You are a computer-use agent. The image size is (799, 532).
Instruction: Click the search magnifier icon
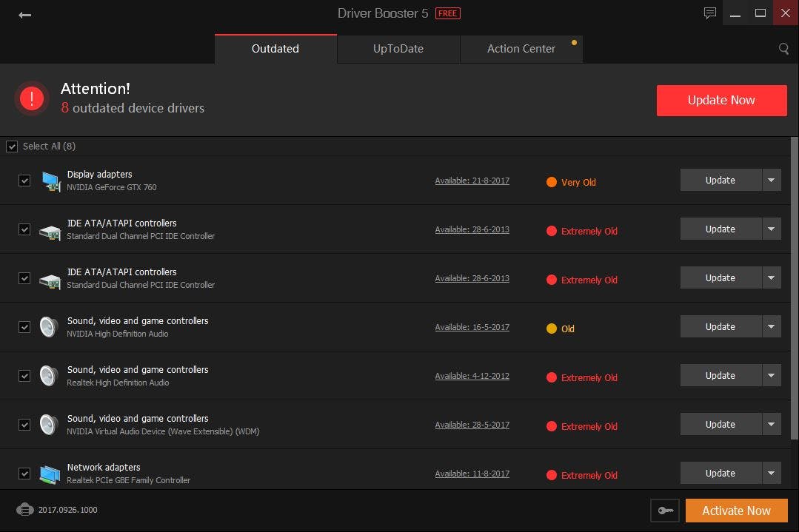(x=783, y=49)
